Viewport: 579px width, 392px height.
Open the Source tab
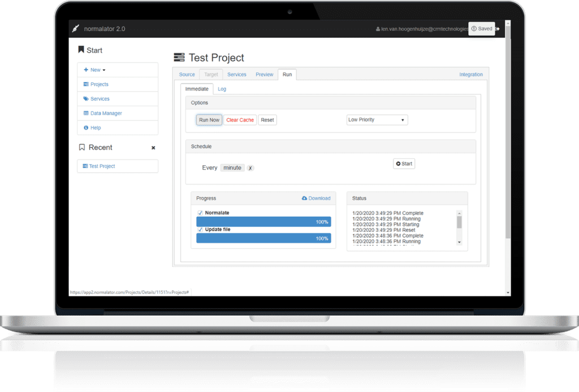(x=187, y=74)
